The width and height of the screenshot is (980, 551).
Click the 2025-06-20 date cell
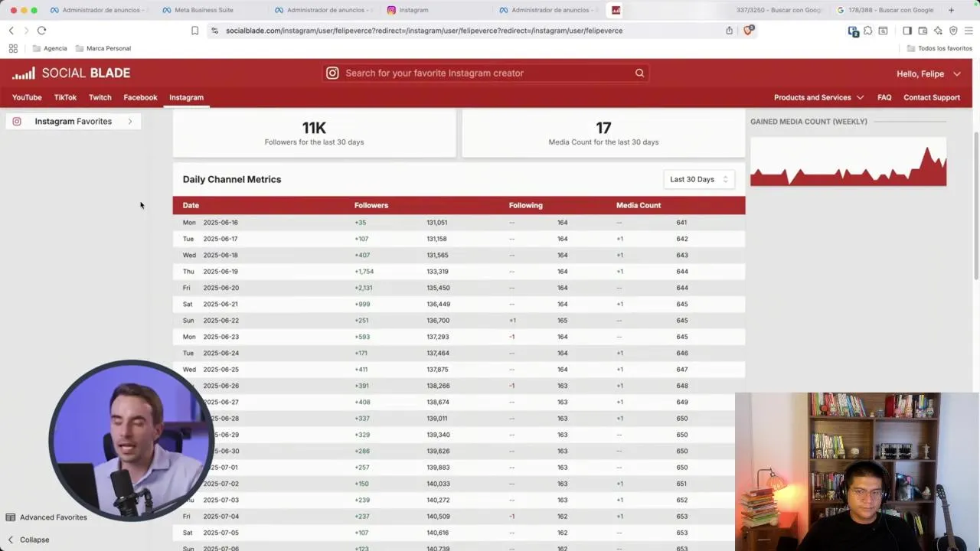pyautogui.click(x=220, y=288)
